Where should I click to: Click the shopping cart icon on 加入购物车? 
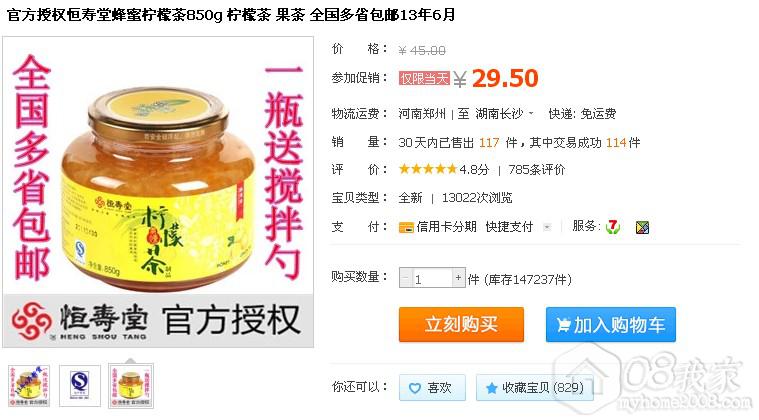pos(563,325)
